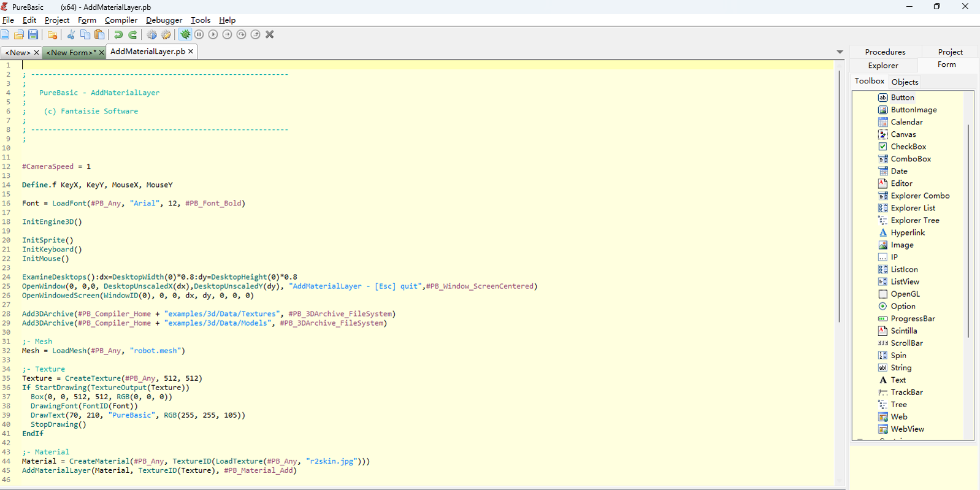Switch to the <New Form>* tab

pyautogui.click(x=71, y=53)
